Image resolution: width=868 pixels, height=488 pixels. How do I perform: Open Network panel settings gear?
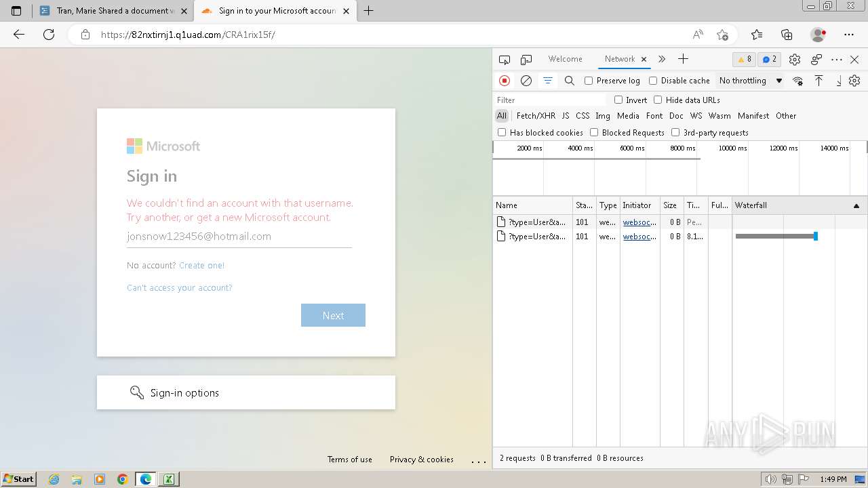tap(854, 81)
